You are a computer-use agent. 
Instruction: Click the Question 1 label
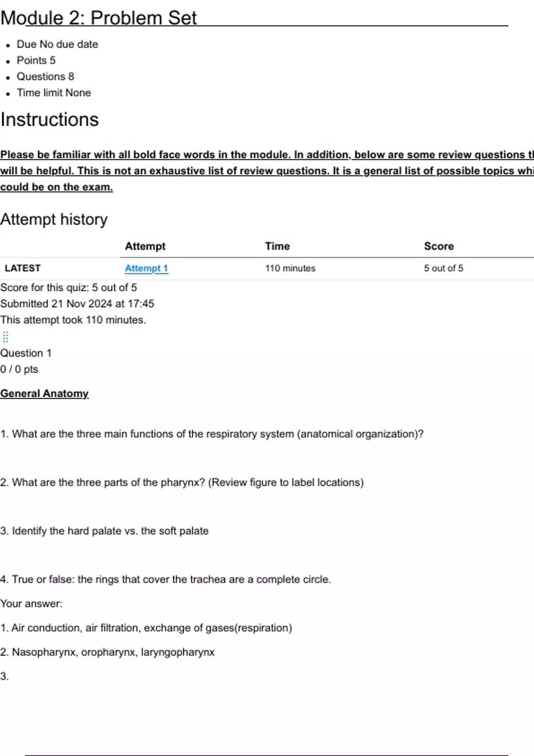[x=26, y=353]
